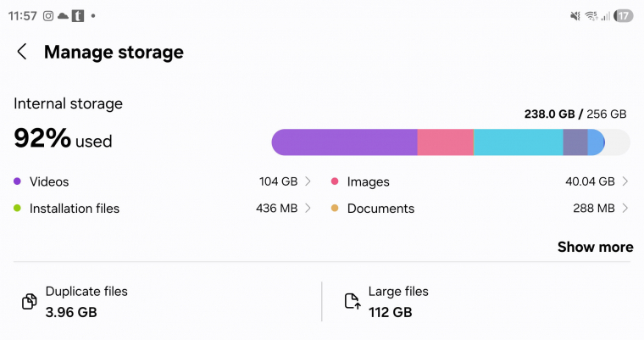The height and width of the screenshot is (340, 644).
Task: Tap the back arrow icon
Action: point(22,52)
